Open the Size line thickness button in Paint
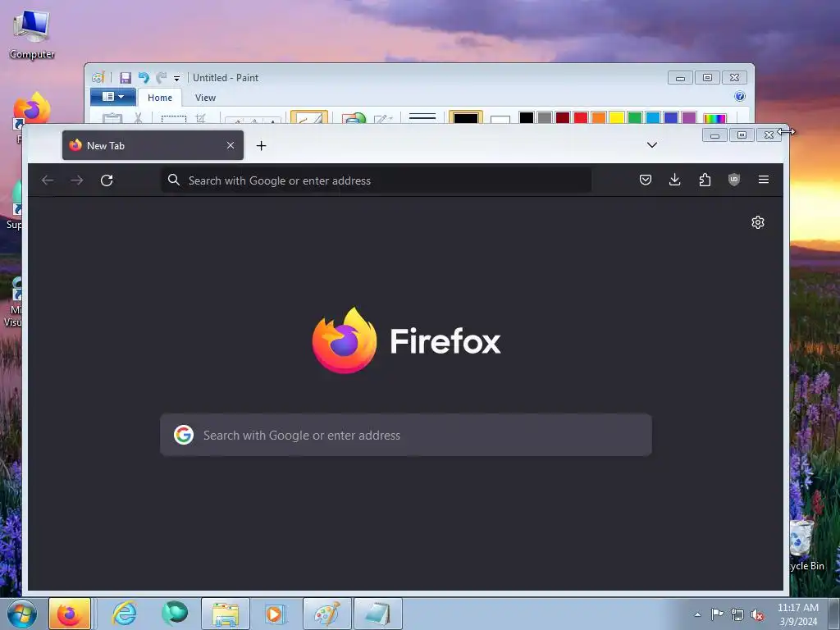Screen dimensions: 840x630 click(422, 117)
